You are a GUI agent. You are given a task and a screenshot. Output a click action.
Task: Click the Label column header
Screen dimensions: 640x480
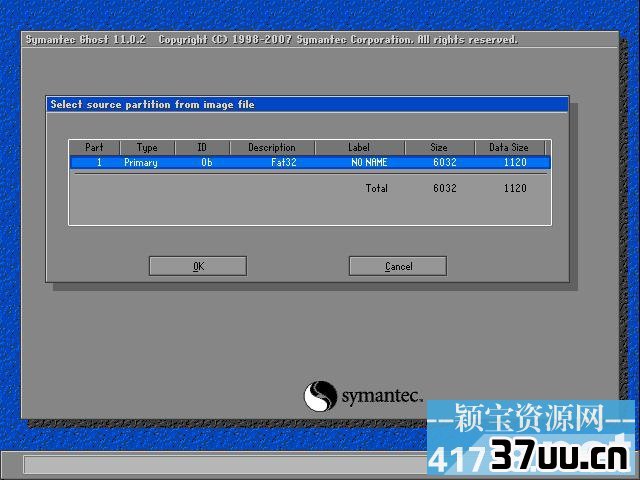pos(360,147)
